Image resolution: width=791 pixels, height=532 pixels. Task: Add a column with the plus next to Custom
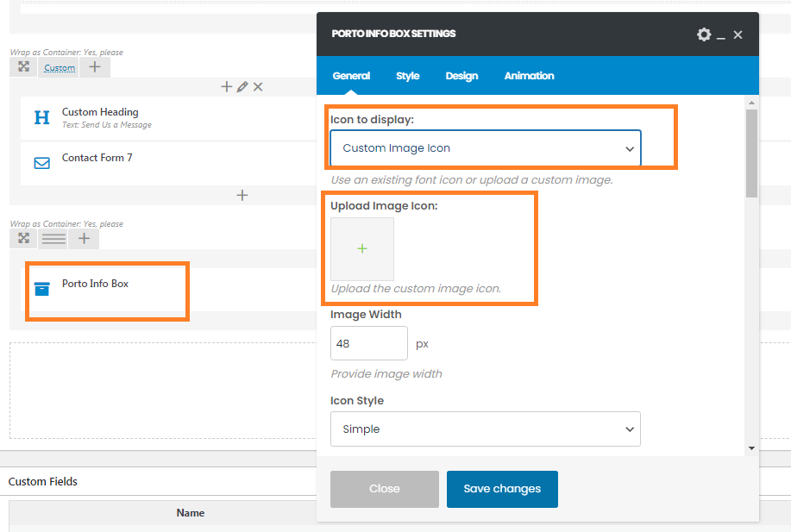(94, 67)
